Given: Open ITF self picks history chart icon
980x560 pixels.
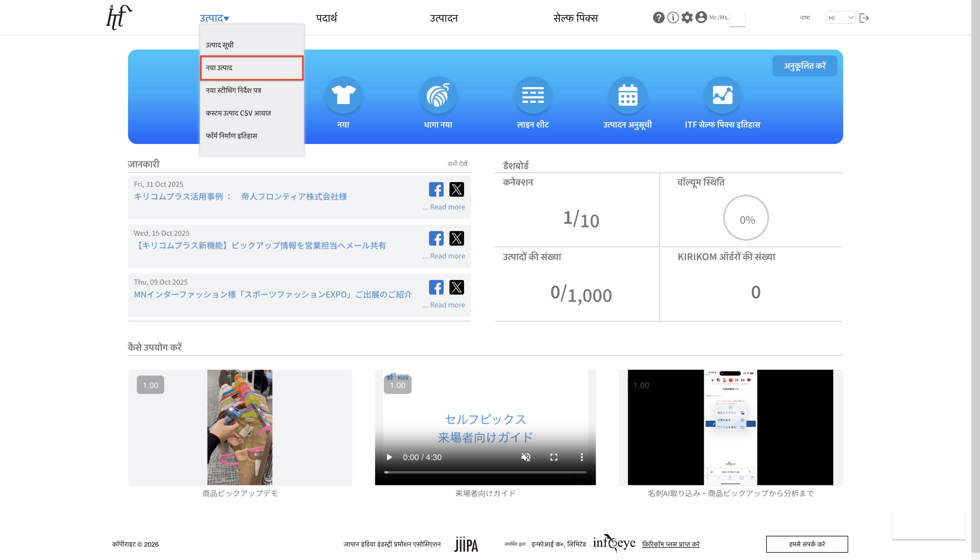Looking at the screenshot, I should 722,95.
